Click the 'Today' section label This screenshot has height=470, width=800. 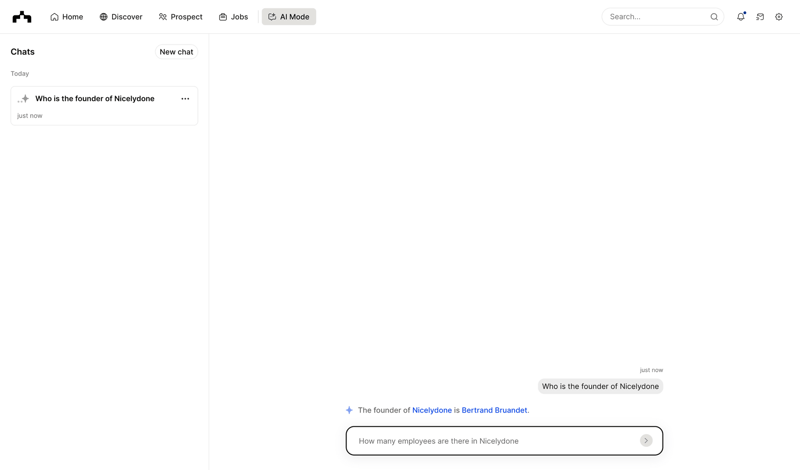[x=20, y=73]
